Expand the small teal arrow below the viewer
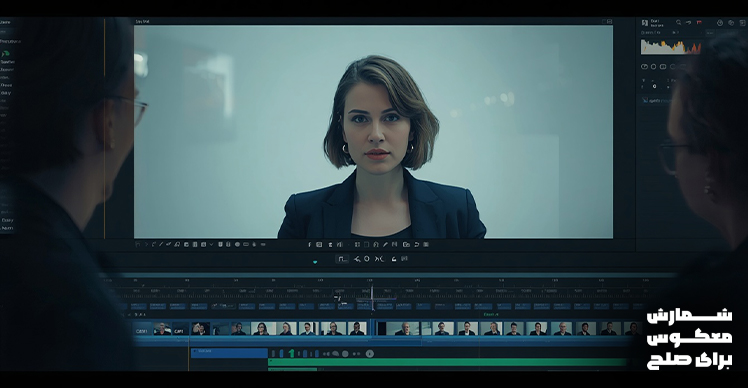 pos(315,262)
